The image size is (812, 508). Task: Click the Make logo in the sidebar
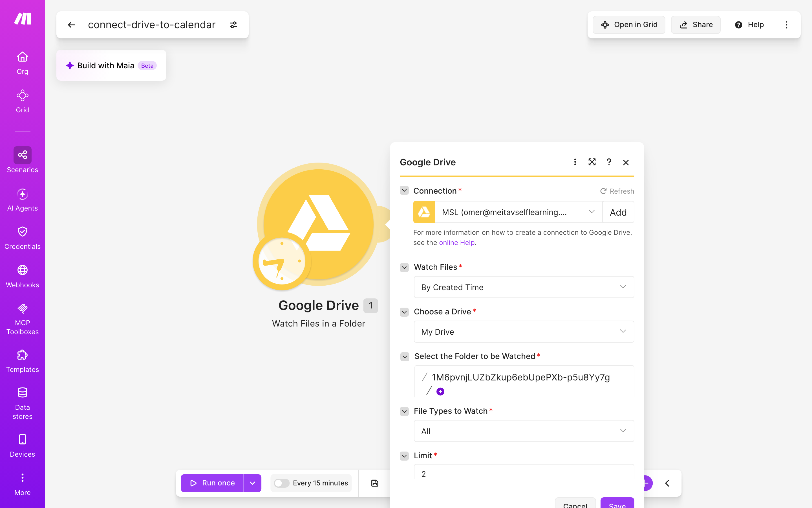tap(23, 18)
